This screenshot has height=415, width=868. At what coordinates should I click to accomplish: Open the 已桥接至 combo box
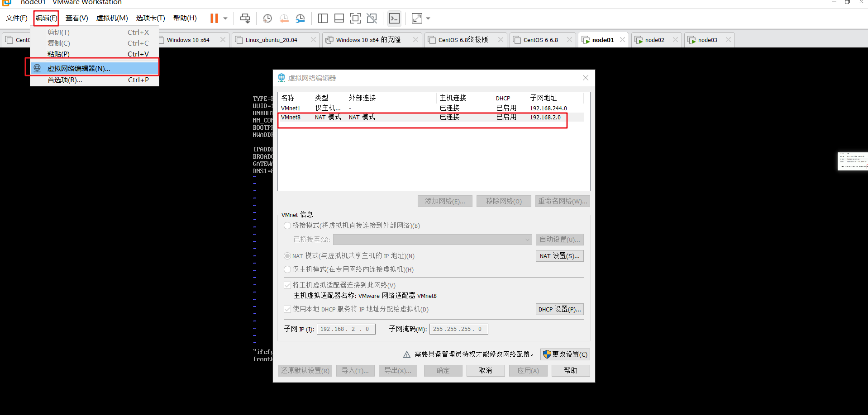point(432,240)
